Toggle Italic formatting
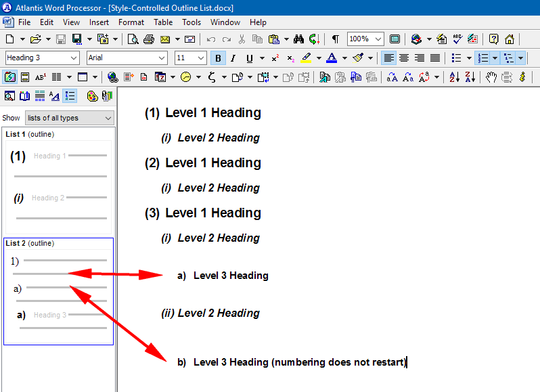 click(233, 58)
